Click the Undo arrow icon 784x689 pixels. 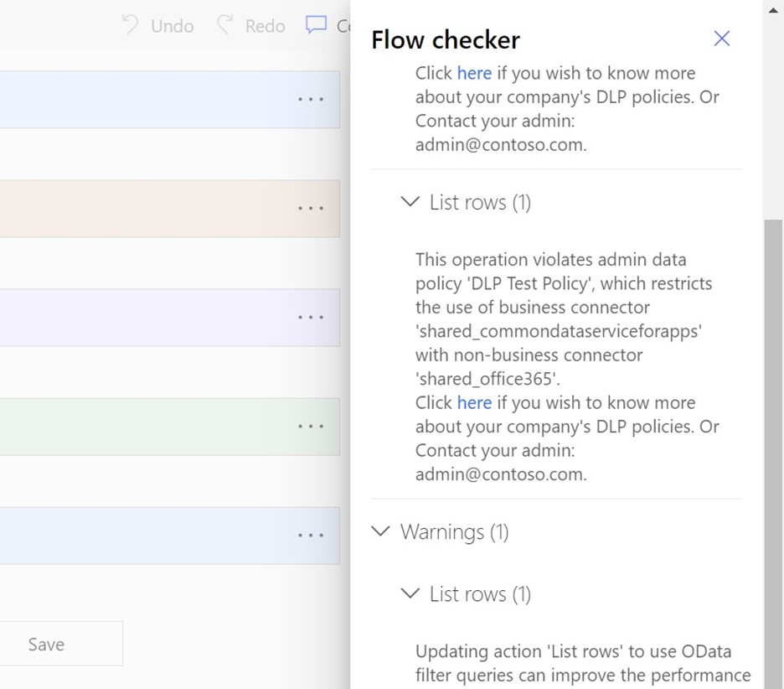point(131,25)
